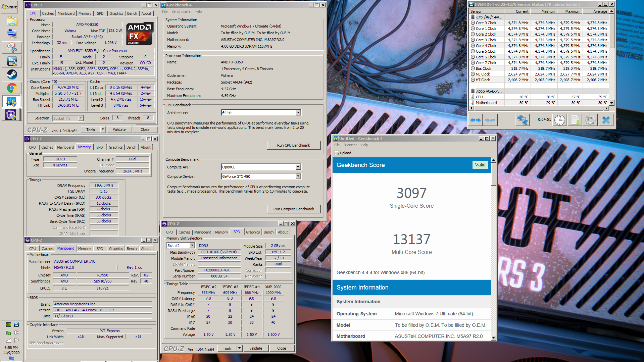The image size is (644, 362).
Task: Reset HWiNFO timer with clock icon
Action: pyautogui.click(x=559, y=120)
